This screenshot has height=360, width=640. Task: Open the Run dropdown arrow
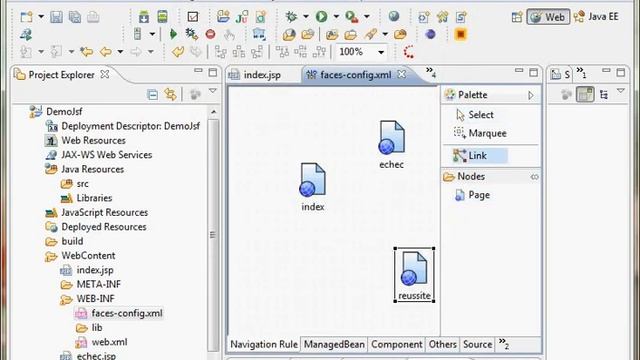pos(336,17)
